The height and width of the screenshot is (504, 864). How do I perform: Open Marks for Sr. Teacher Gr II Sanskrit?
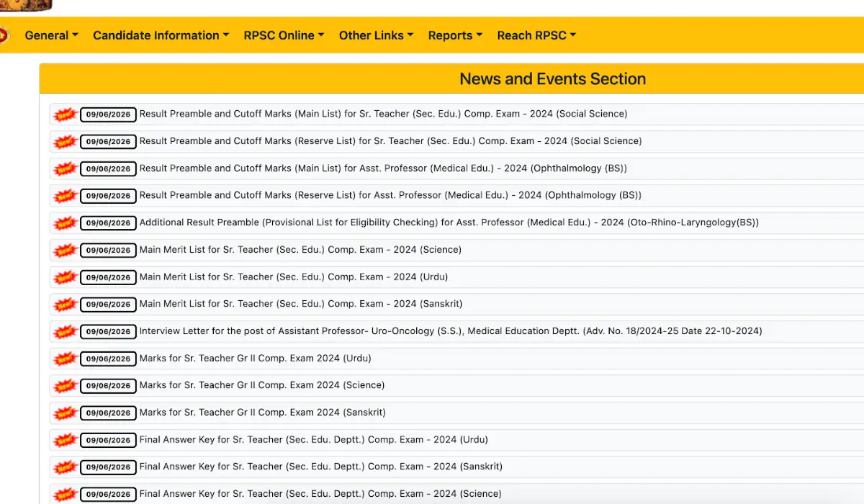[x=262, y=413]
